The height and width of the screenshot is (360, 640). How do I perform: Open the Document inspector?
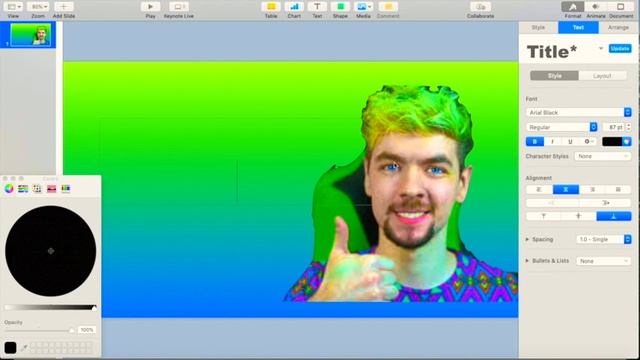point(620,7)
